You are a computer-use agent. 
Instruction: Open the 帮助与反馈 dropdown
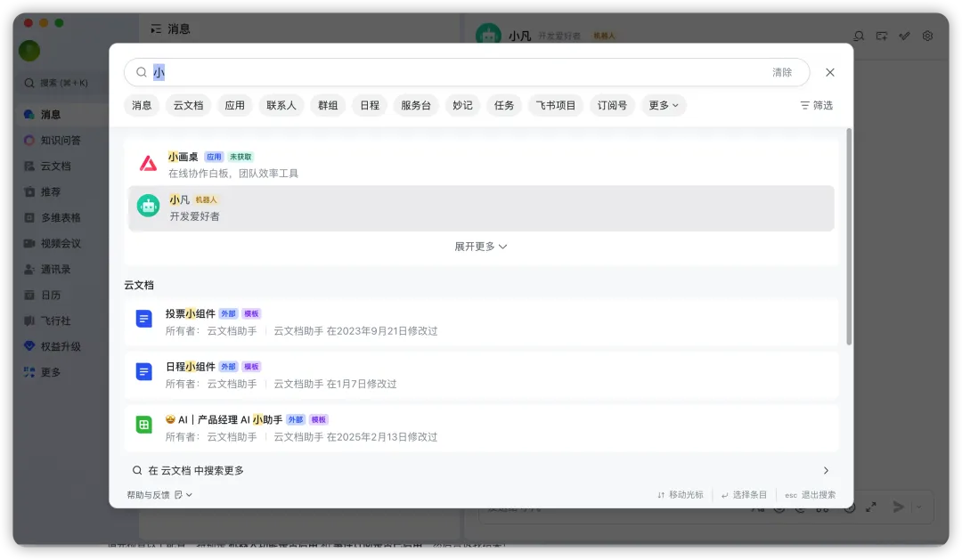159,495
